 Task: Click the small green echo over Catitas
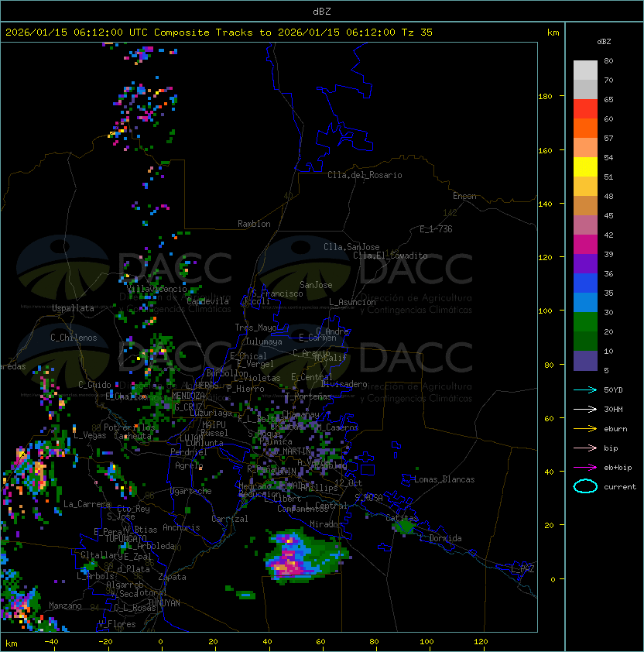[404, 527]
